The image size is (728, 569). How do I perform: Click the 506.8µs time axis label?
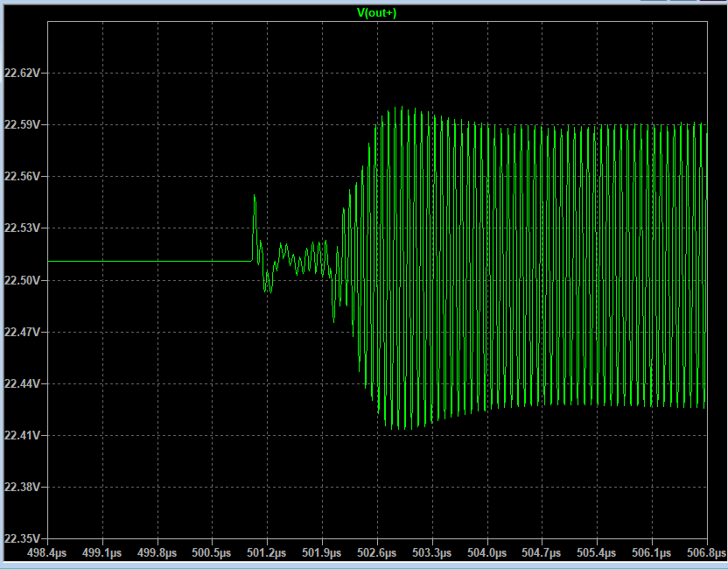[706, 552]
